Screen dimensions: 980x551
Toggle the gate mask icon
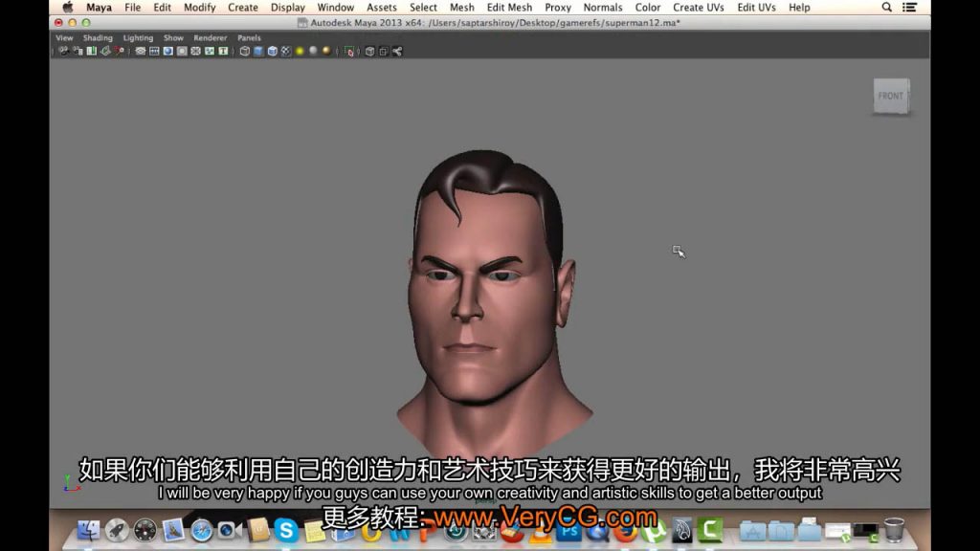[x=182, y=52]
